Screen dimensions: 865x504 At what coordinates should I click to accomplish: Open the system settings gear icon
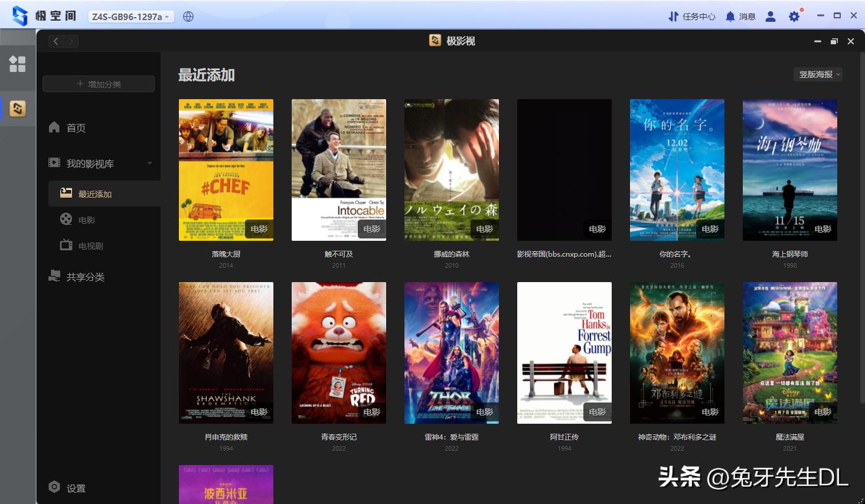(795, 17)
